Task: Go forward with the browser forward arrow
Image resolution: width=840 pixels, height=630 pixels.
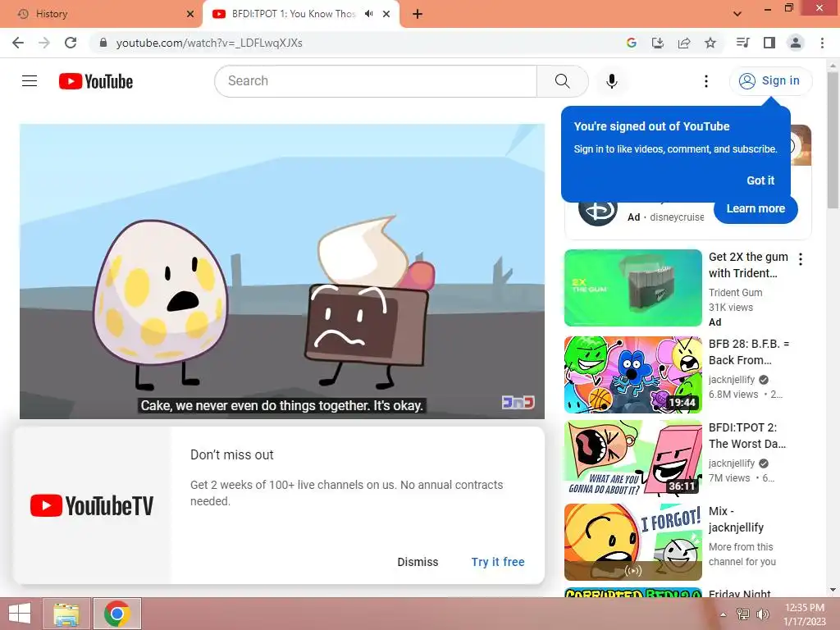Action: (44, 43)
